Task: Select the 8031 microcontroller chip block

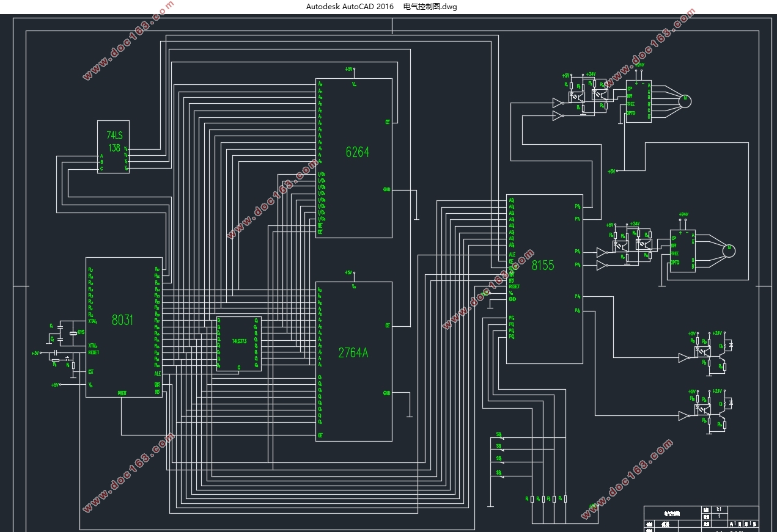Action: click(x=123, y=327)
